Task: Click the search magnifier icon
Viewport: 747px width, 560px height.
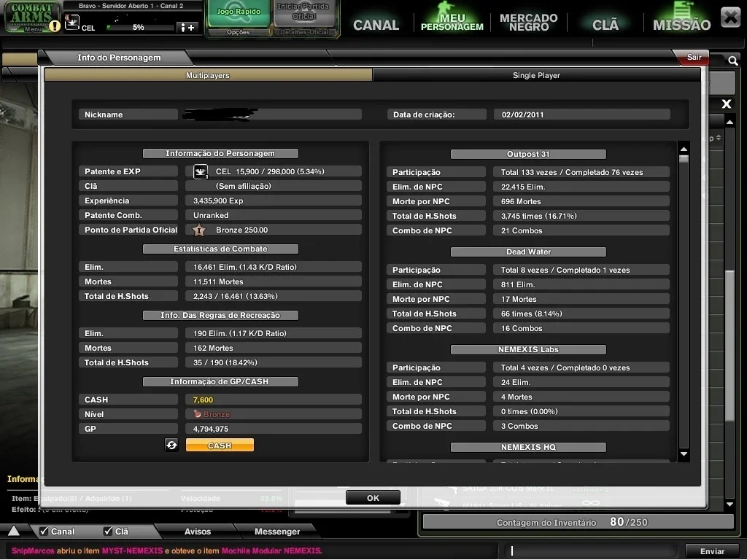Action: 732,61
